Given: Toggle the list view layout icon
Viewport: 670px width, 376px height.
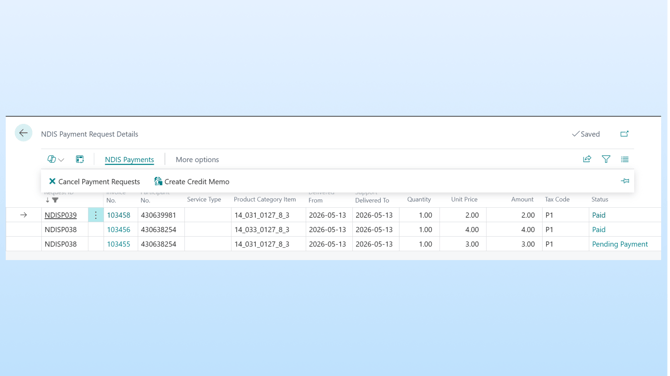Looking at the screenshot, I should click(x=625, y=159).
